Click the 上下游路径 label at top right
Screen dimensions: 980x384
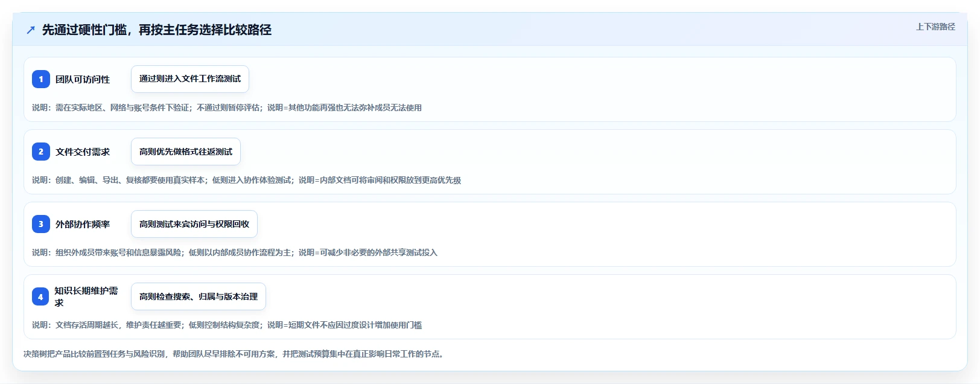[935, 27]
